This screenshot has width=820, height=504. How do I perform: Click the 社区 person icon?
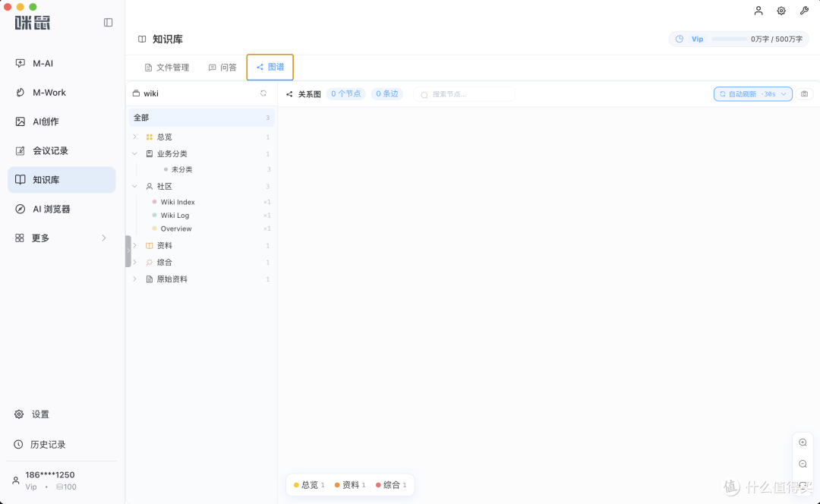point(150,186)
